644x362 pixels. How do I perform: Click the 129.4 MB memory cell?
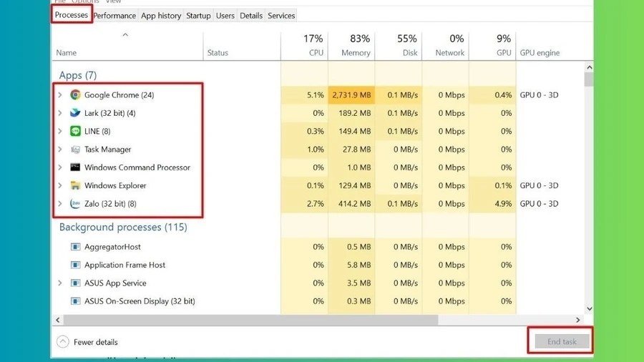pos(351,185)
